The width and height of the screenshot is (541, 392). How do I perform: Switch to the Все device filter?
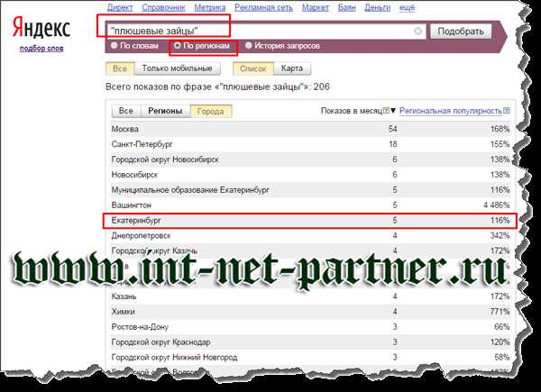click(120, 68)
